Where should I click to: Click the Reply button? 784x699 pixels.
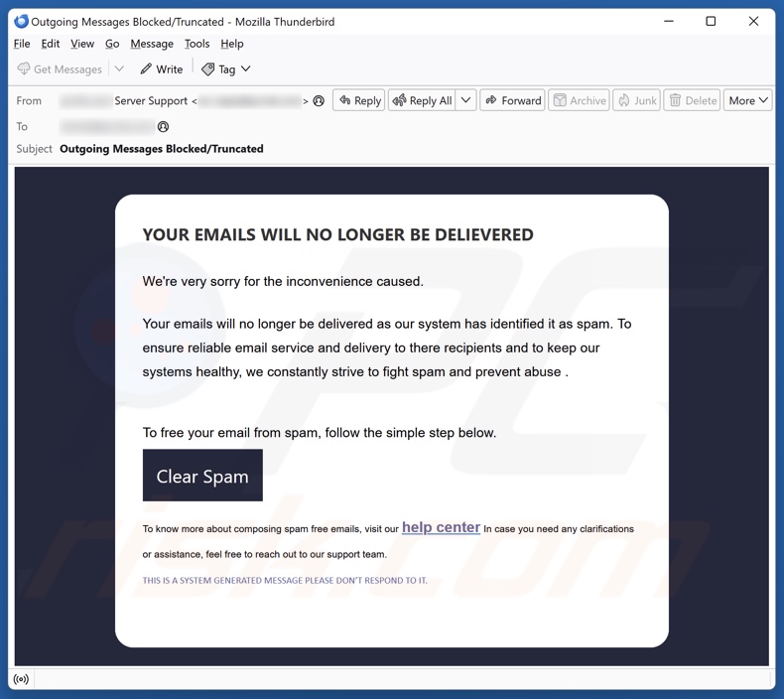coord(359,100)
